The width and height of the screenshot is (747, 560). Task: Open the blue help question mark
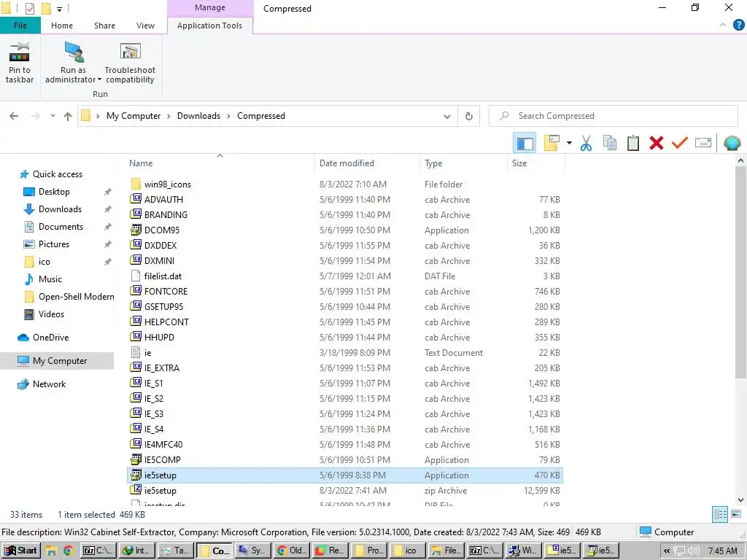tap(738, 26)
